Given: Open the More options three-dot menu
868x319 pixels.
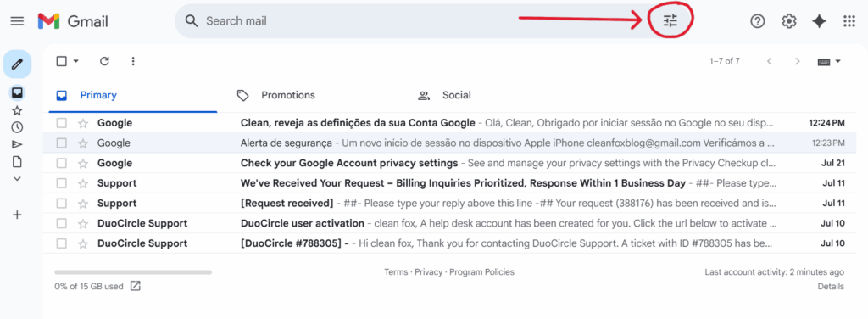Looking at the screenshot, I should click(133, 61).
